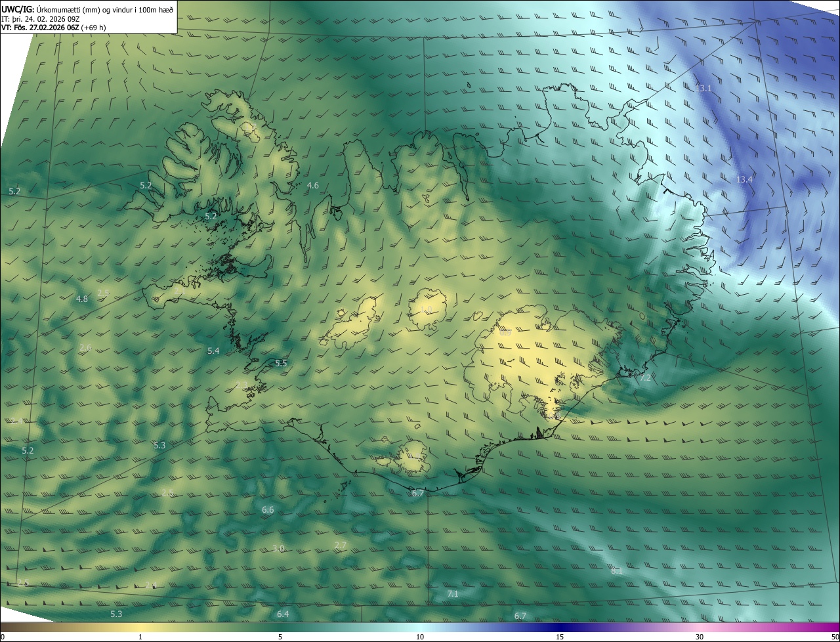840x642 pixels.
Task: Click the 7.1 value label on the map
Action: (453, 593)
